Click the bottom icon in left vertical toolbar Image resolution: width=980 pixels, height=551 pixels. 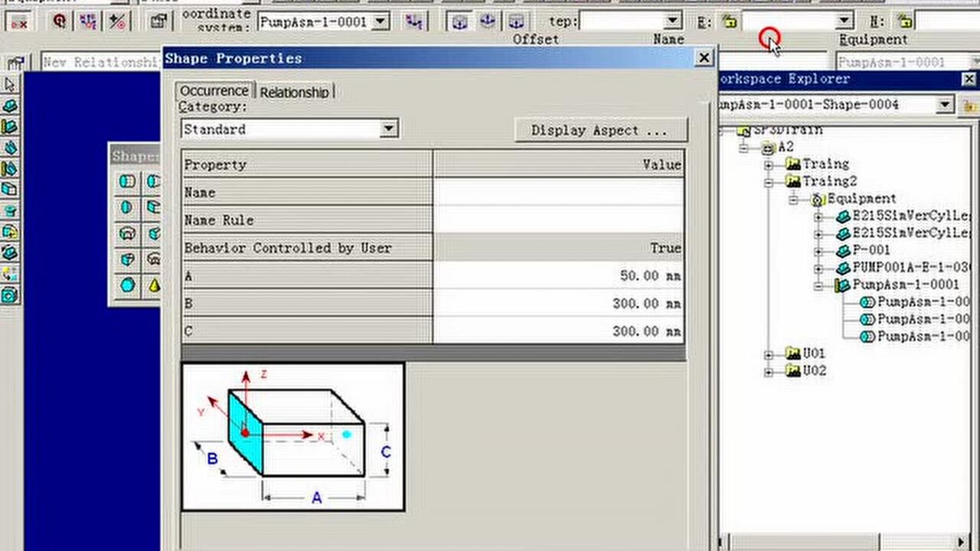(10, 295)
